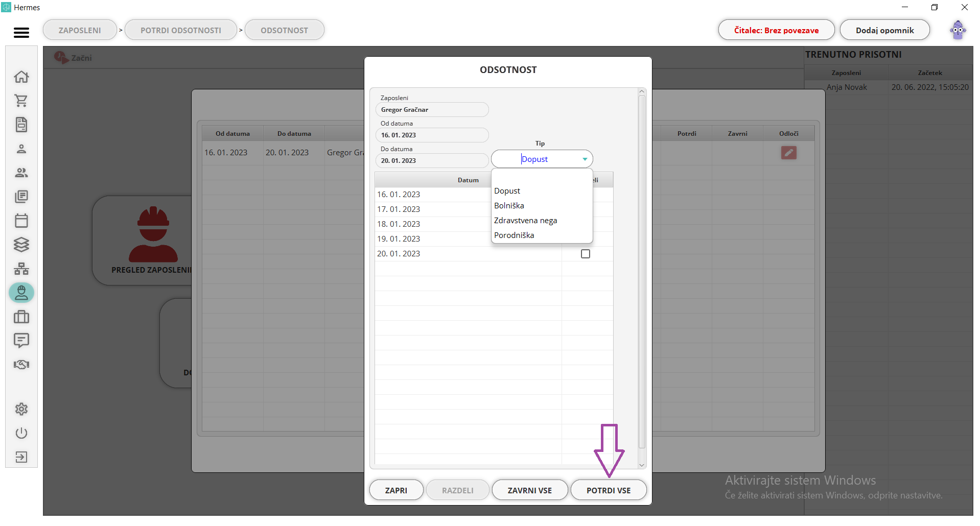Go to ODSOTNOST breadcrumb
This screenshot has width=980, height=526.
[x=285, y=30]
